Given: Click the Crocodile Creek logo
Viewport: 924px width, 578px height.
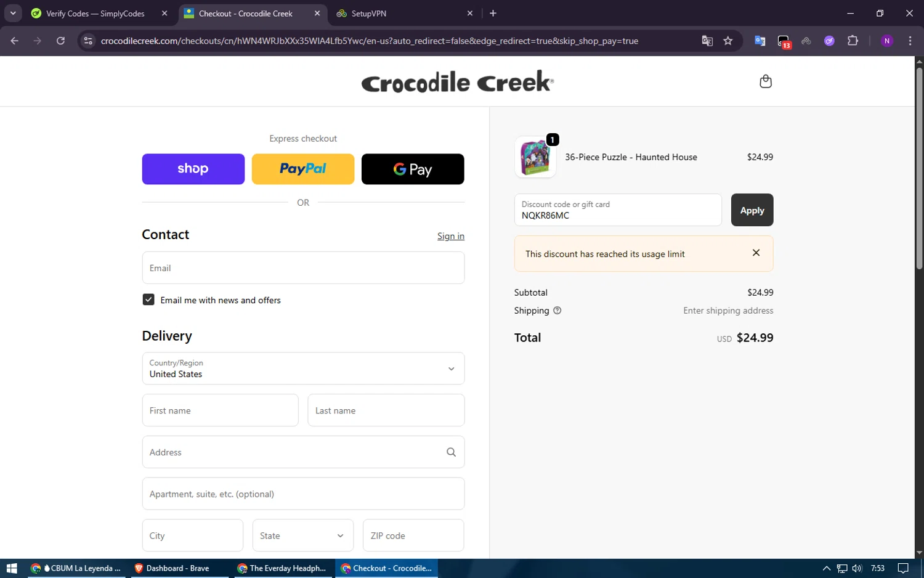Looking at the screenshot, I should [x=457, y=81].
